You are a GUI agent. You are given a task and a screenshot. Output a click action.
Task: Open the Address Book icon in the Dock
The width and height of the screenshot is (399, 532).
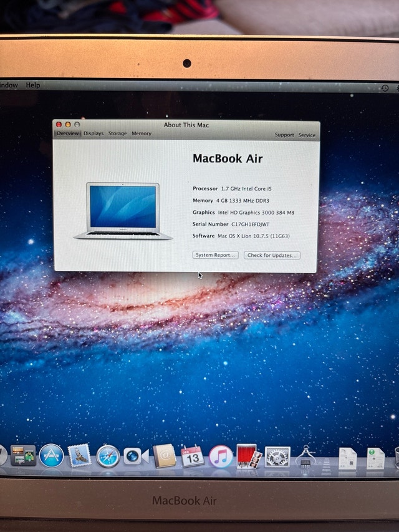pos(165,456)
